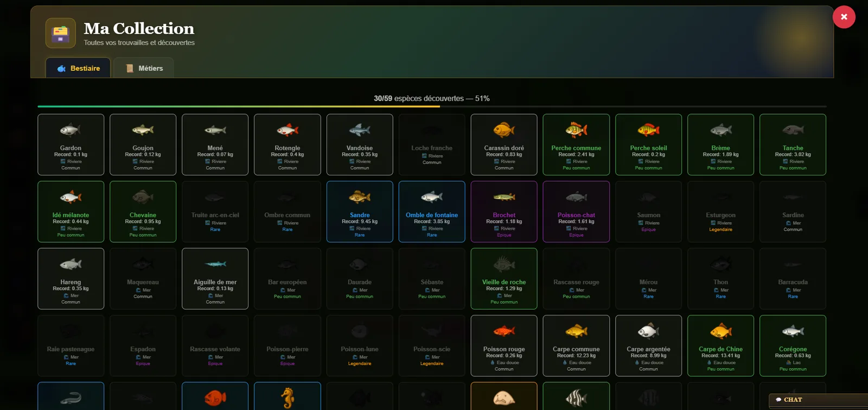Click the Carpe commune fish icon
Image resolution: width=868 pixels, height=410 pixels.
point(576,331)
